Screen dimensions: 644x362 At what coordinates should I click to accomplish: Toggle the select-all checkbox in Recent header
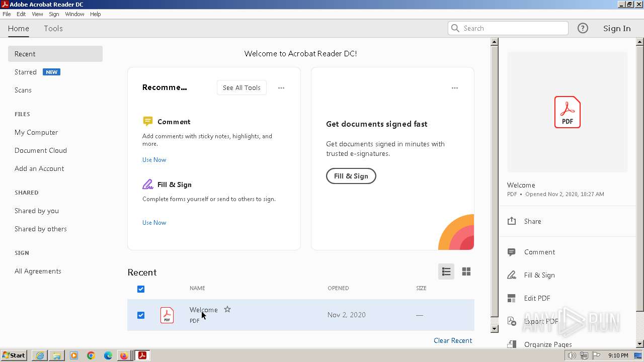(x=141, y=289)
